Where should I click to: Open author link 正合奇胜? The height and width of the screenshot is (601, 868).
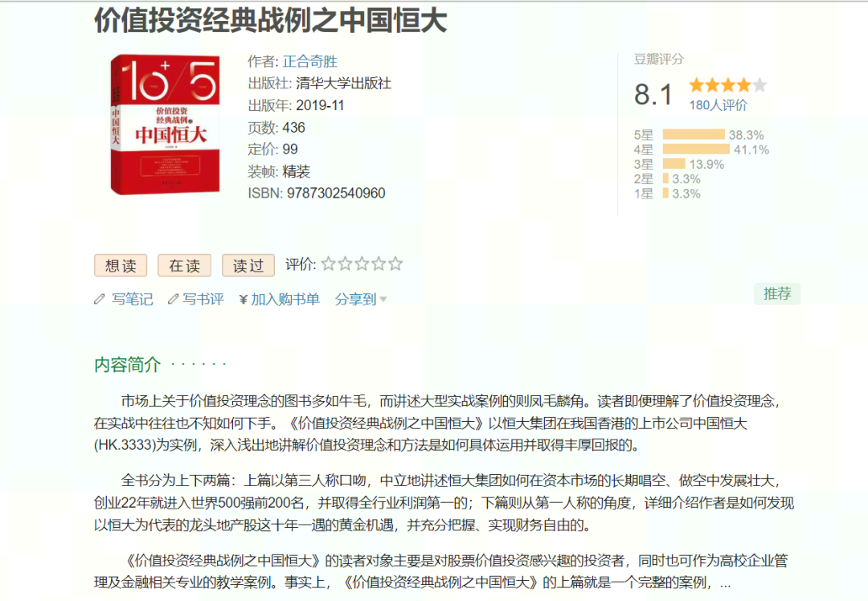[309, 61]
